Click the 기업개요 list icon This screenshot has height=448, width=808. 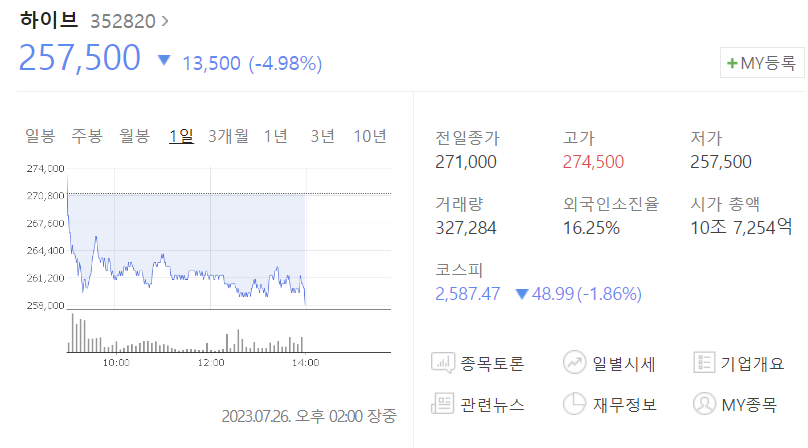pos(704,363)
